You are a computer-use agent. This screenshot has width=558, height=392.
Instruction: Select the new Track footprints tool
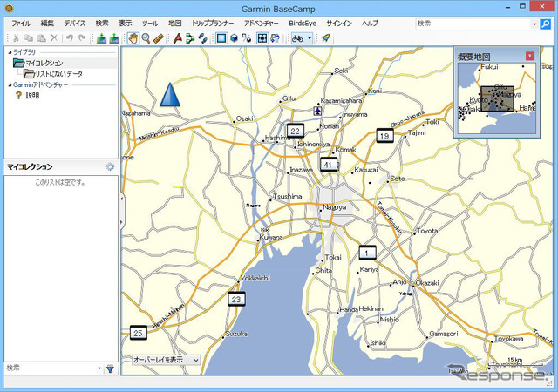pos(203,38)
